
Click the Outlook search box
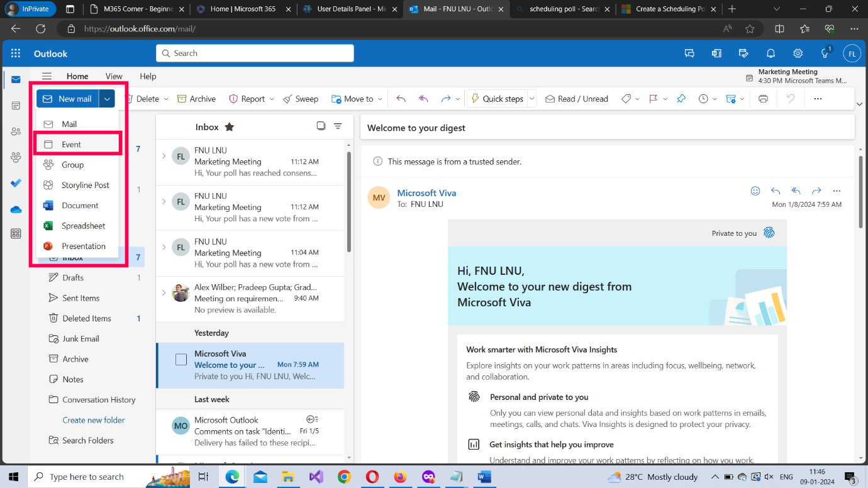click(x=255, y=53)
